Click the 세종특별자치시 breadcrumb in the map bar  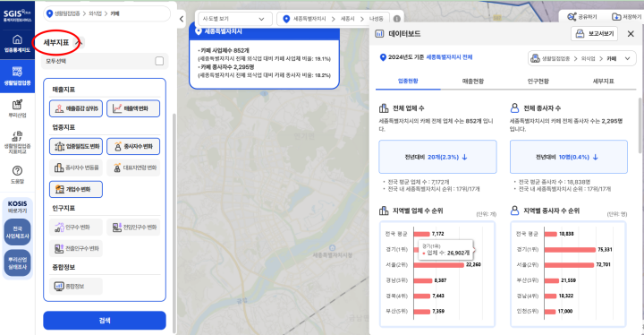click(x=309, y=19)
